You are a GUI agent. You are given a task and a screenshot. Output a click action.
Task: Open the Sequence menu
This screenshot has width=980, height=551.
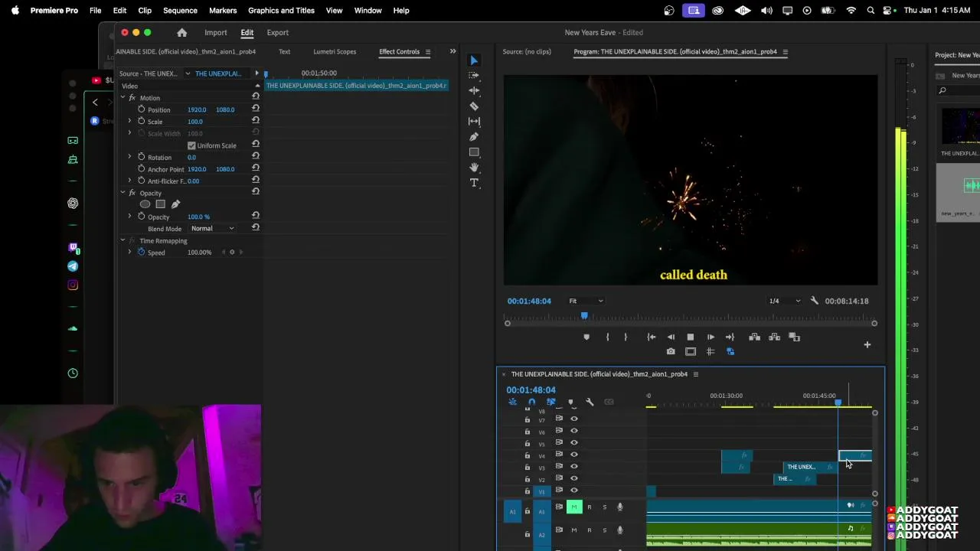coord(180,11)
